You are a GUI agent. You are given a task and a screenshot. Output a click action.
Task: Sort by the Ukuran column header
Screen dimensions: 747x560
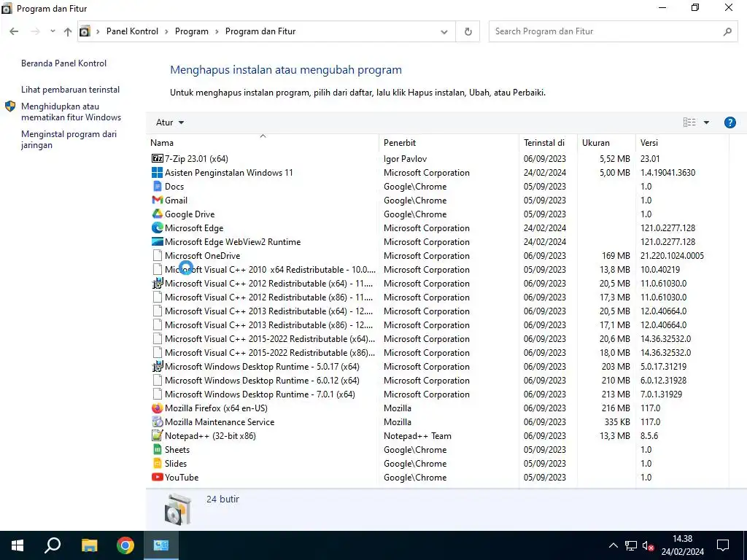(606, 142)
